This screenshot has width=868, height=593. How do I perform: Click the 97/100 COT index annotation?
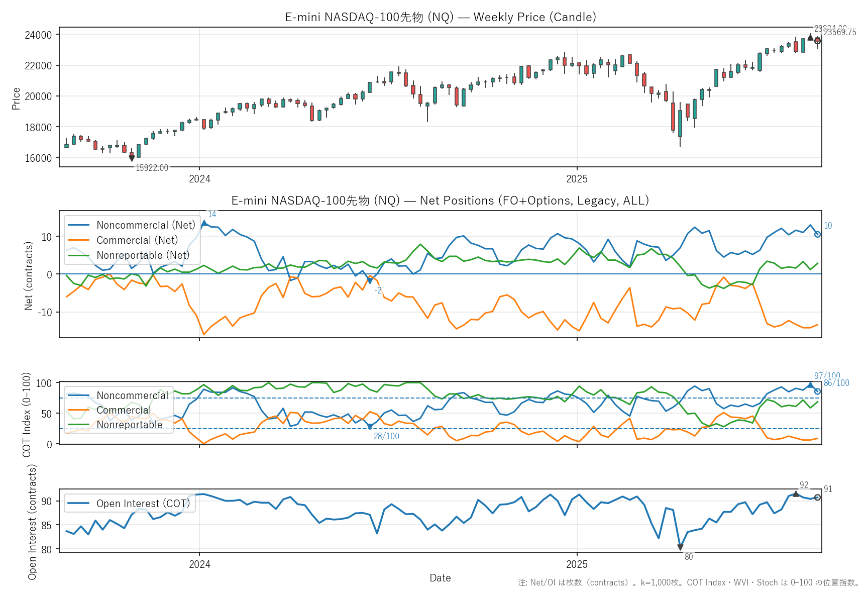pyautogui.click(x=827, y=376)
